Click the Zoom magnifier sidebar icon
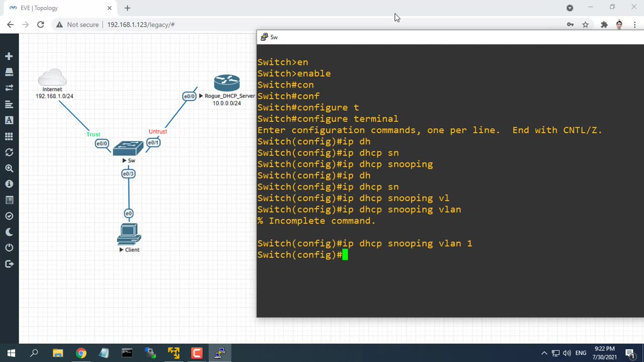644x362 pixels. (x=9, y=168)
